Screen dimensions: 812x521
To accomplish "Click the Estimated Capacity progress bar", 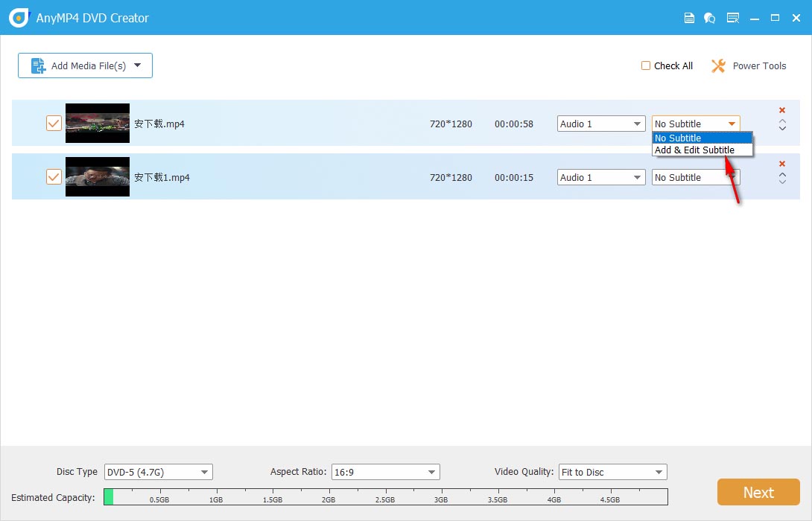I will pos(386,496).
